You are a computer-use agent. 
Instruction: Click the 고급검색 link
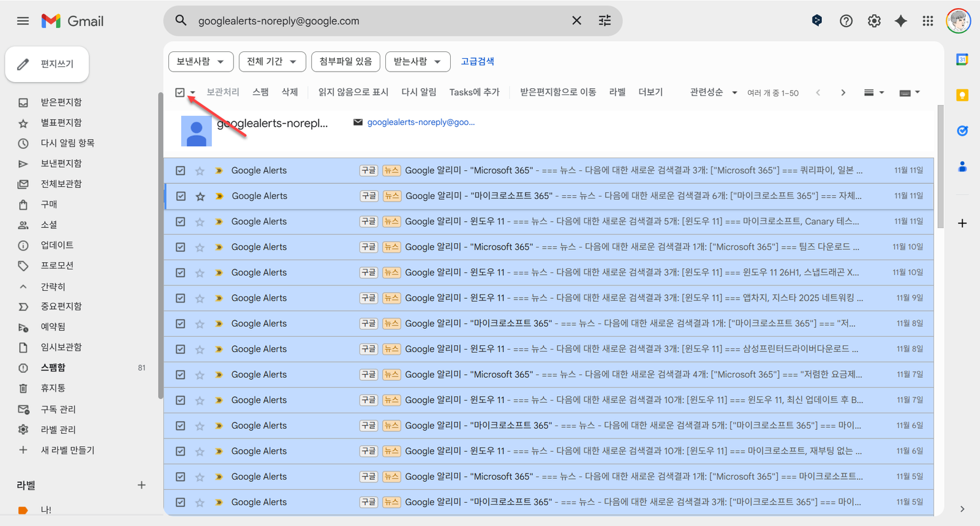tap(477, 61)
